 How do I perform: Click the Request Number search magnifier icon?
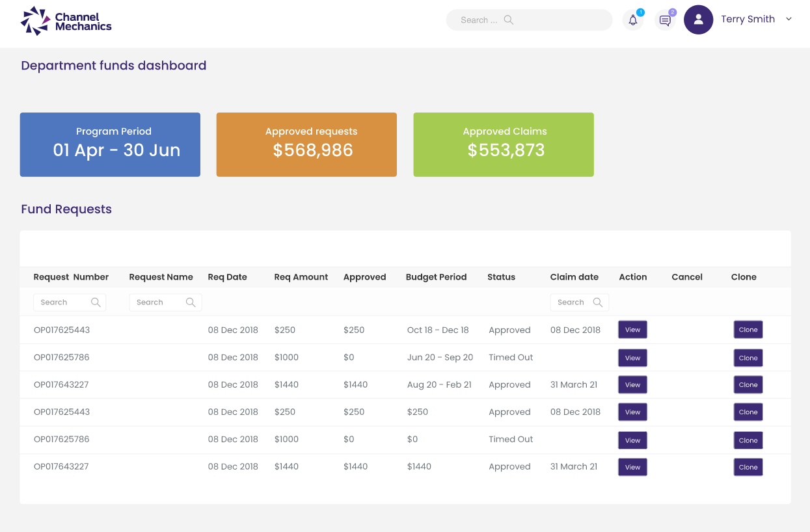coord(96,302)
